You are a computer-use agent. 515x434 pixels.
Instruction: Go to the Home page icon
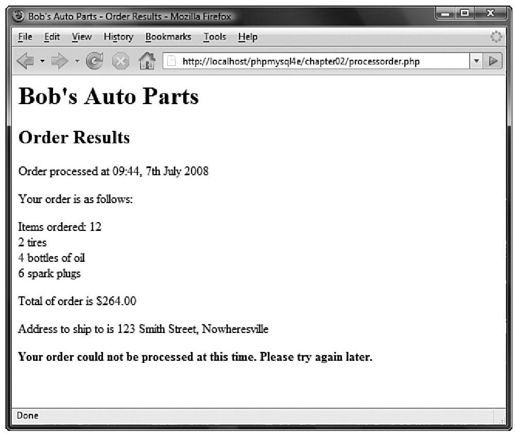pos(147,61)
